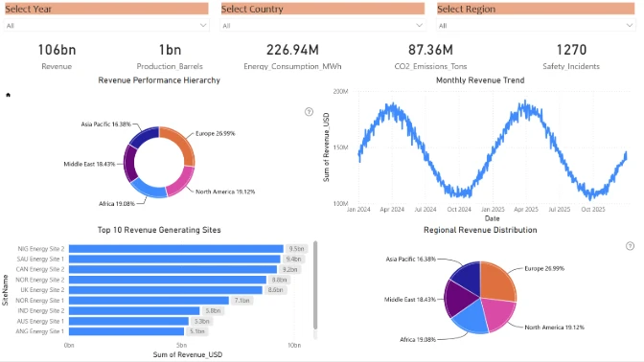Click the ANG Energy Site 1 bar
Screen dimensions: 644x362
pyautogui.click(x=126, y=331)
